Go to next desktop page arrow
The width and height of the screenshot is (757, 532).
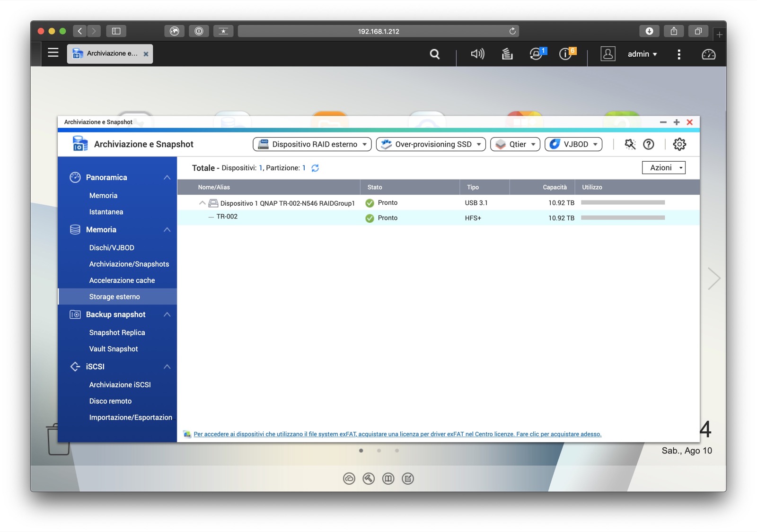[714, 278]
